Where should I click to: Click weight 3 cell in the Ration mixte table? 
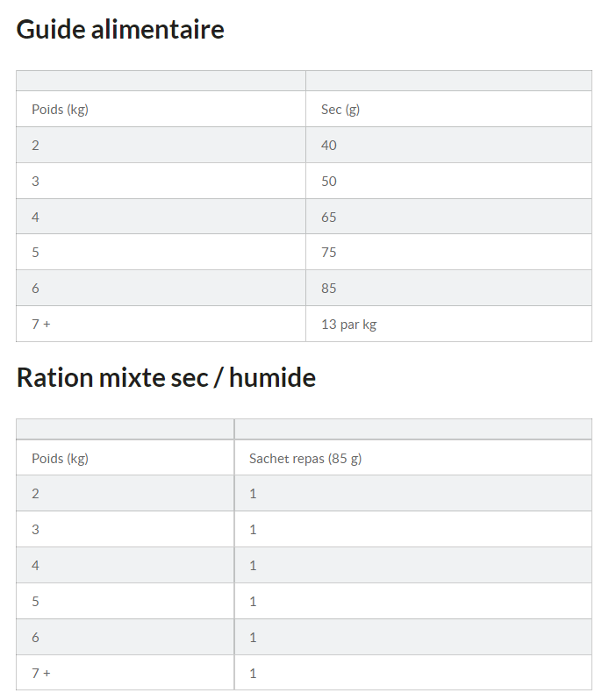[x=35, y=530]
